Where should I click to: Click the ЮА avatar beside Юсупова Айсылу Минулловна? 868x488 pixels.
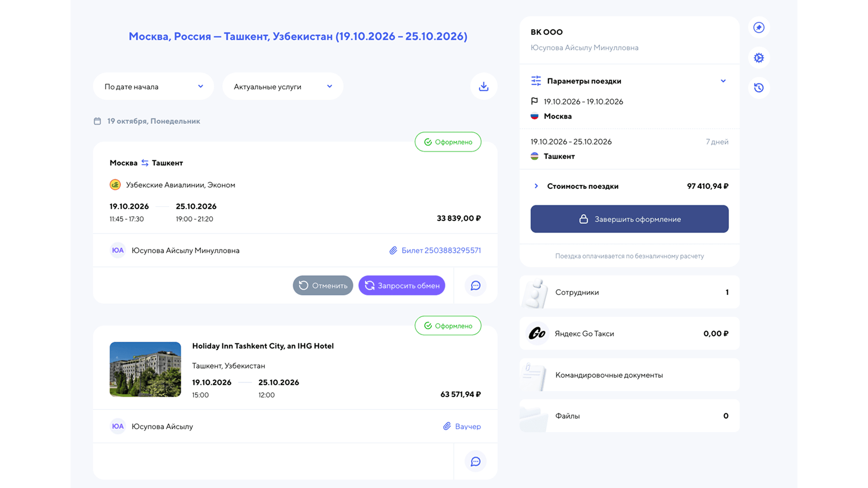tap(118, 250)
